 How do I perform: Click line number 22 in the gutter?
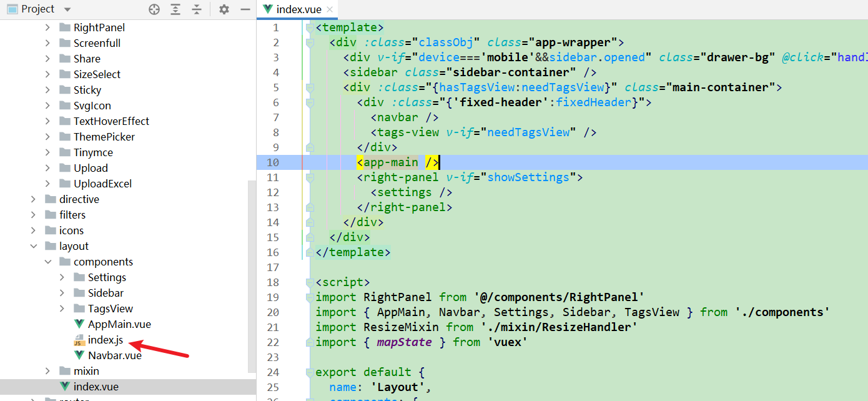coord(273,342)
